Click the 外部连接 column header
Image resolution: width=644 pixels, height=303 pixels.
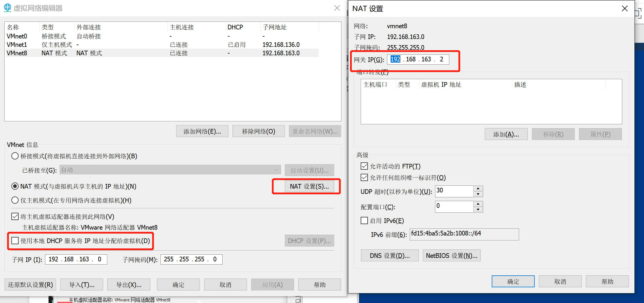tap(121, 27)
